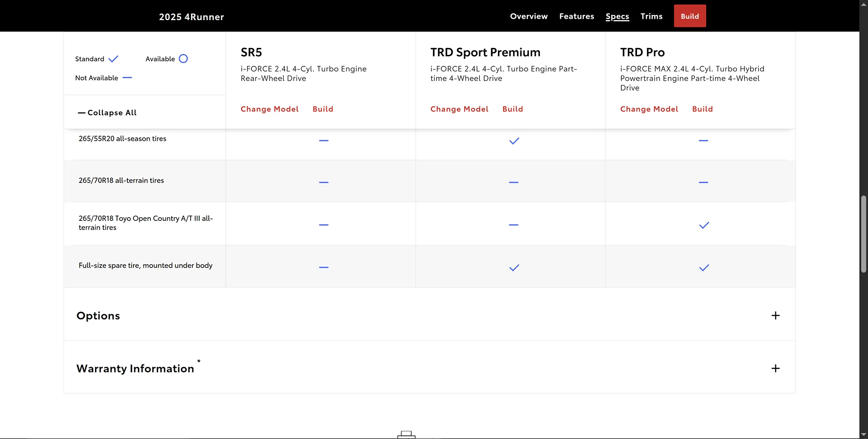Click the Standard checkmark legend icon

coord(112,59)
